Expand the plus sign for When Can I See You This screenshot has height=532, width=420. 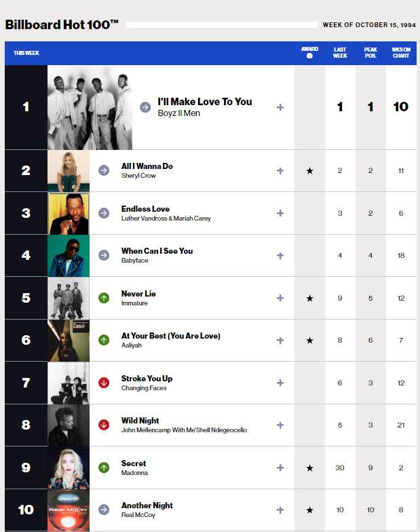pos(280,255)
